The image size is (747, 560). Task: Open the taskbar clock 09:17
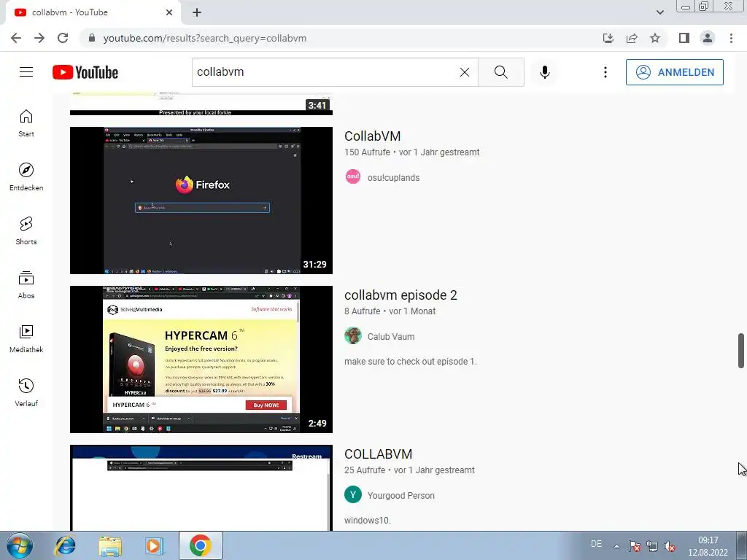pos(708,546)
